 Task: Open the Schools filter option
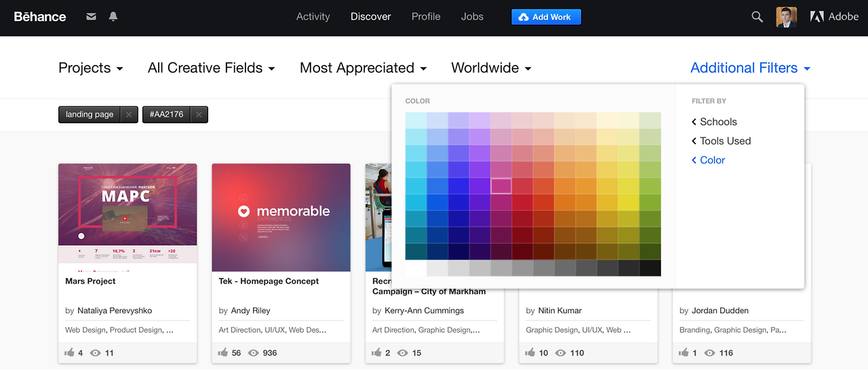[x=717, y=122]
